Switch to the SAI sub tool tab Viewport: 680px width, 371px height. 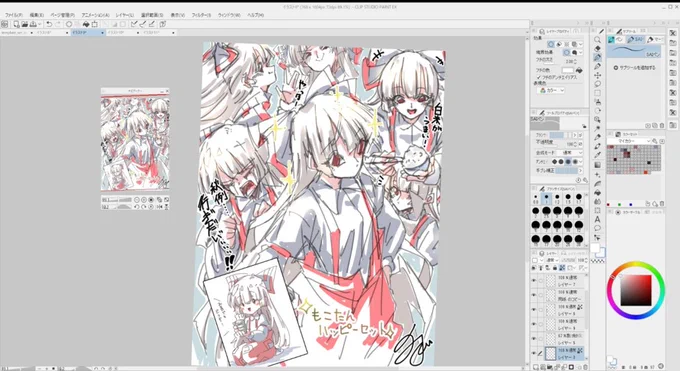(635, 39)
